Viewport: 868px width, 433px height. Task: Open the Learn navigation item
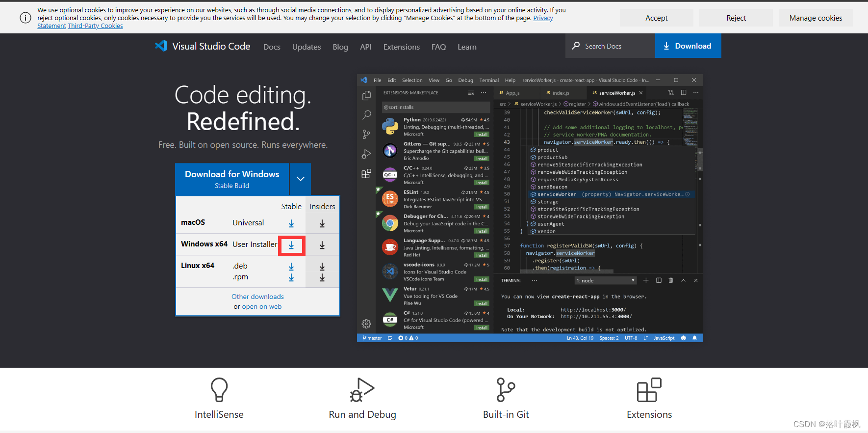coord(467,47)
